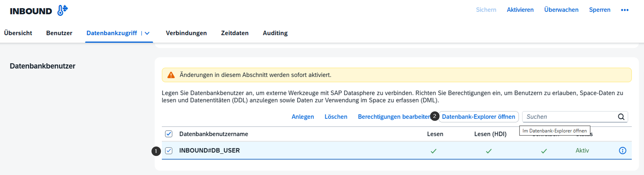Image resolution: width=644 pixels, height=175 pixels.
Task: Click Anlegen to create database user
Action: 303,117
